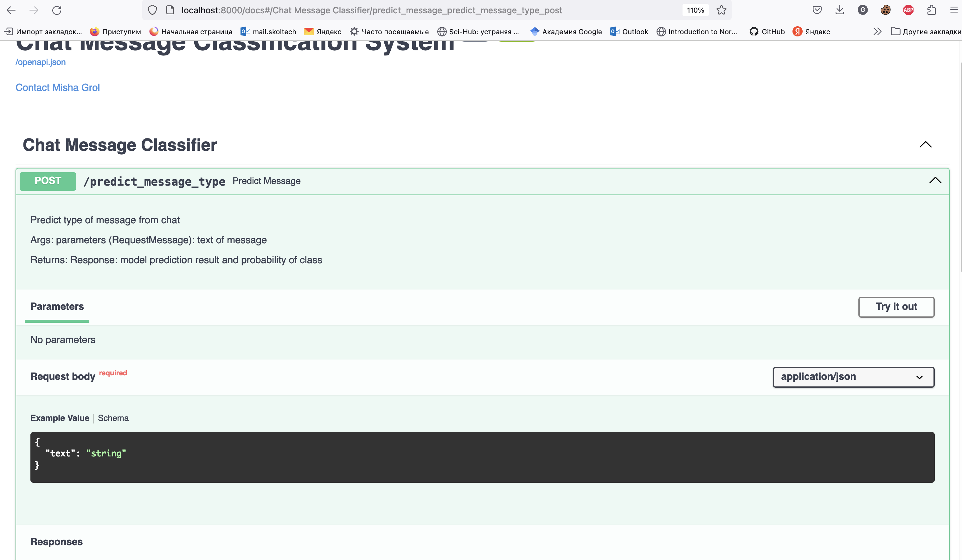Select the Example Value tab
The height and width of the screenshot is (560, 962).
[60, 418]
